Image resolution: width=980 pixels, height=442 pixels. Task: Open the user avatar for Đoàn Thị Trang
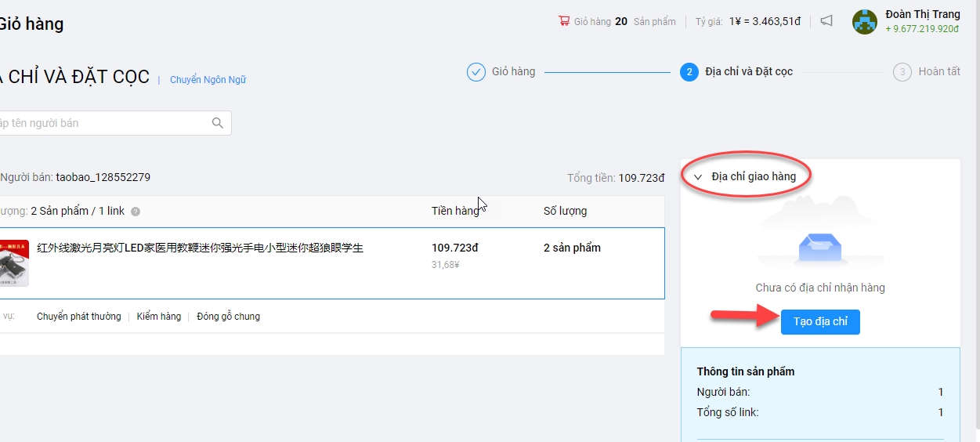point(865,22)
